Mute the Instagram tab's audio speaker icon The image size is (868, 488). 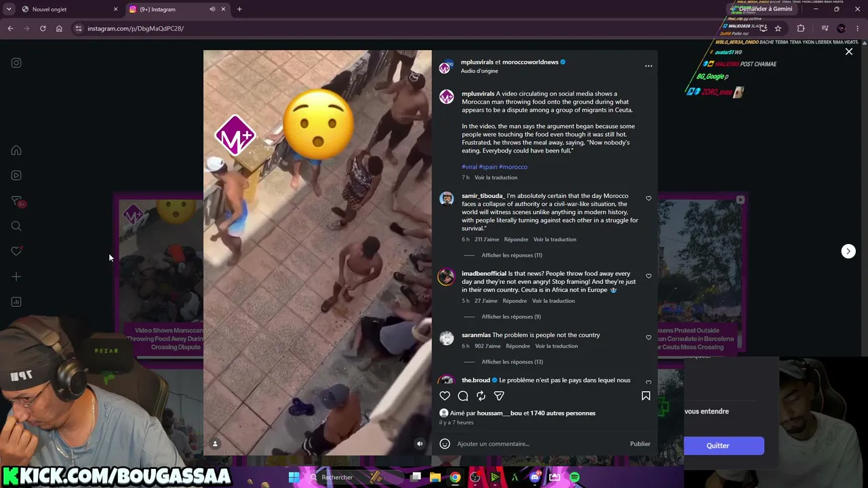pyautogui.click(x=212, y=9)
